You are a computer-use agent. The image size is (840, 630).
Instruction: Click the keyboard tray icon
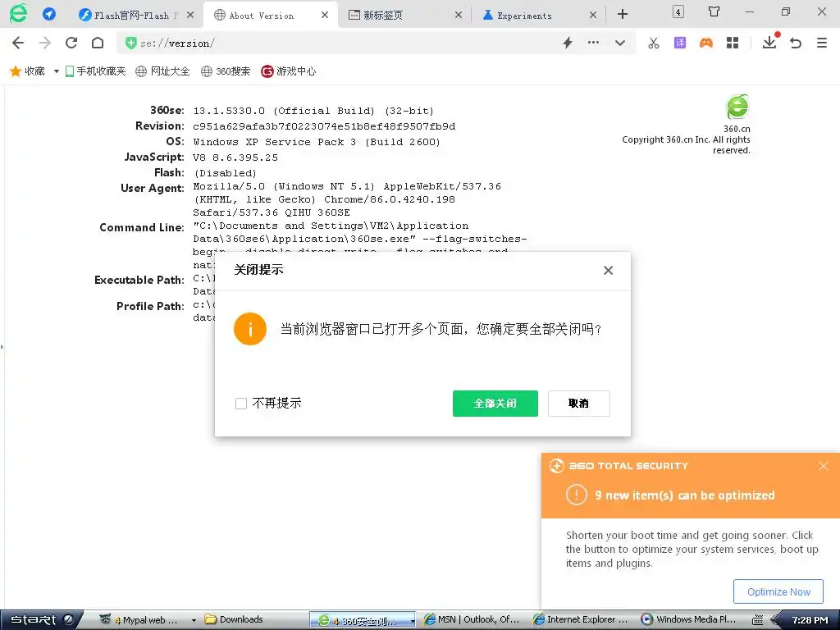click(757, 620)
